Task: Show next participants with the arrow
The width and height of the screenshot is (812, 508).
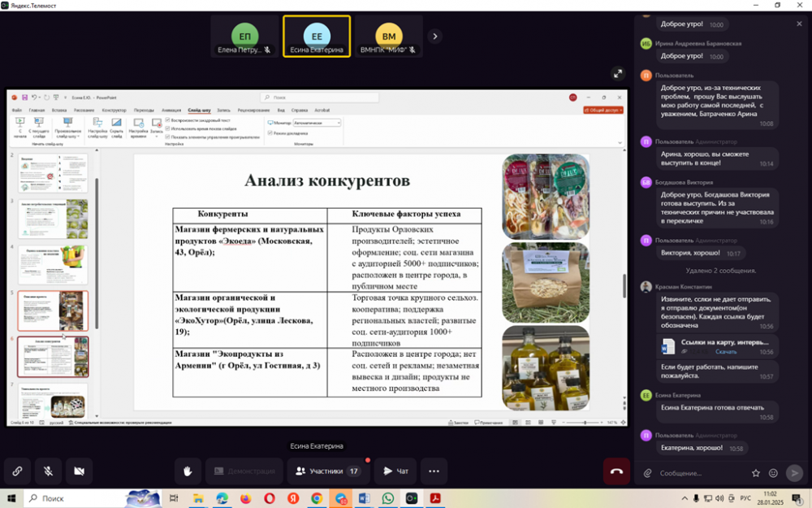Action: pos(435,36)
